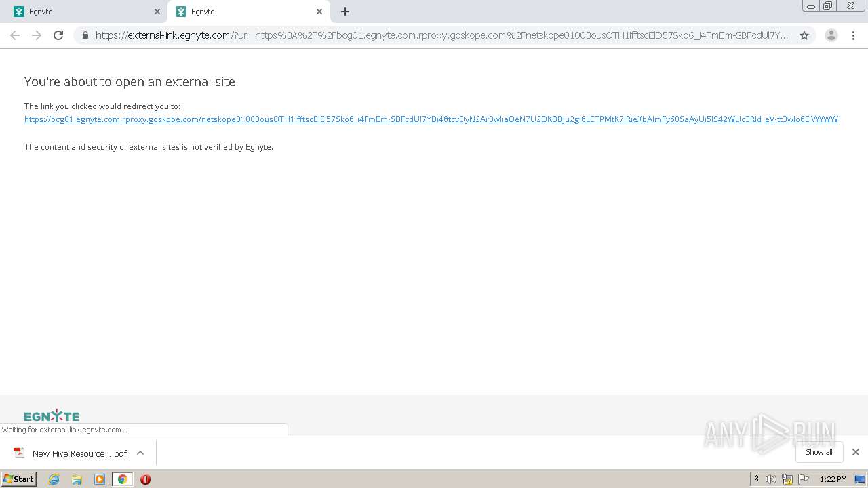Image resolution: width=868 pixels, height=488 pixels.
Task: Click the Egnyte logo in footer
Action: (x=52, y=416)
